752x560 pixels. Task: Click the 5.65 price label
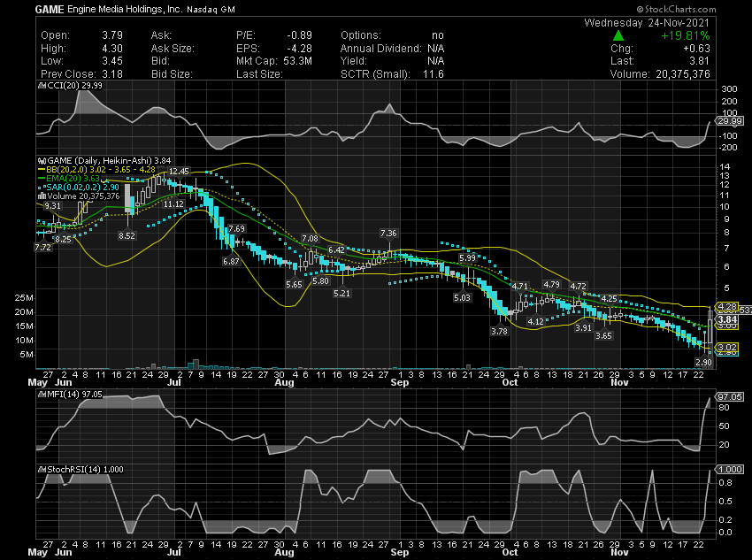294,284
